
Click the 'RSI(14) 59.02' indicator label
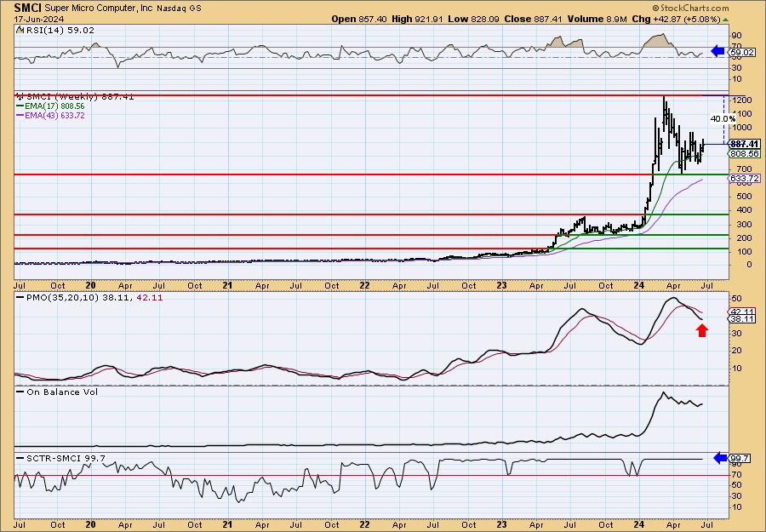click(60, 31)
